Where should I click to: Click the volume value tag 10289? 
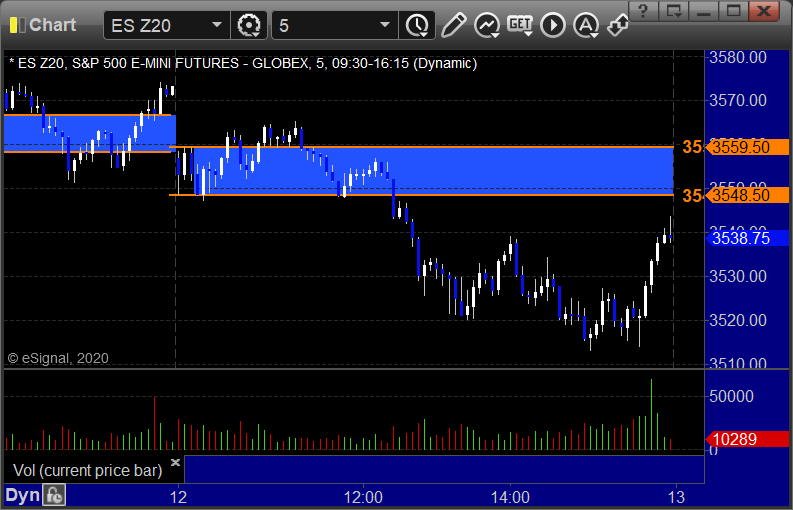pyautogui.click(x=747, y=439)
